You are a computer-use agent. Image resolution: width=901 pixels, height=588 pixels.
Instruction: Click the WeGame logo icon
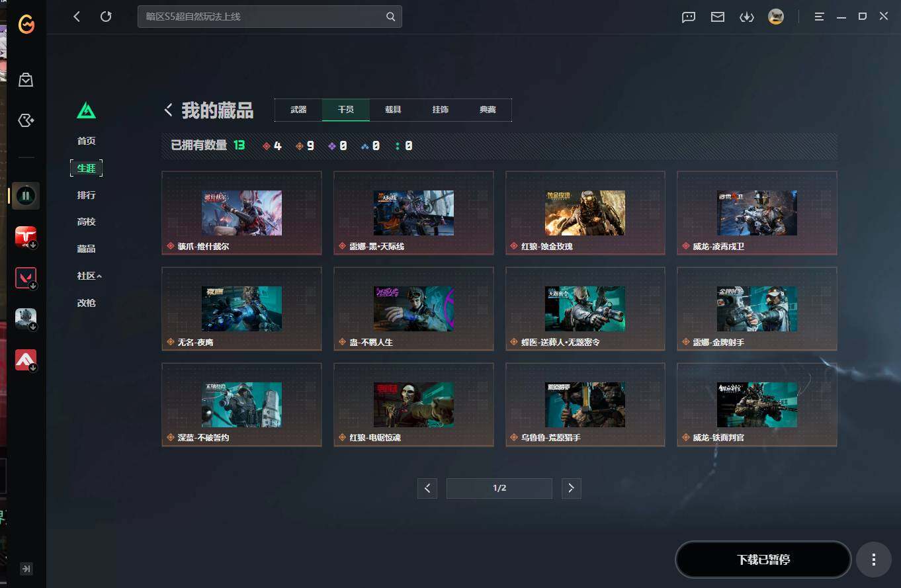26,24
